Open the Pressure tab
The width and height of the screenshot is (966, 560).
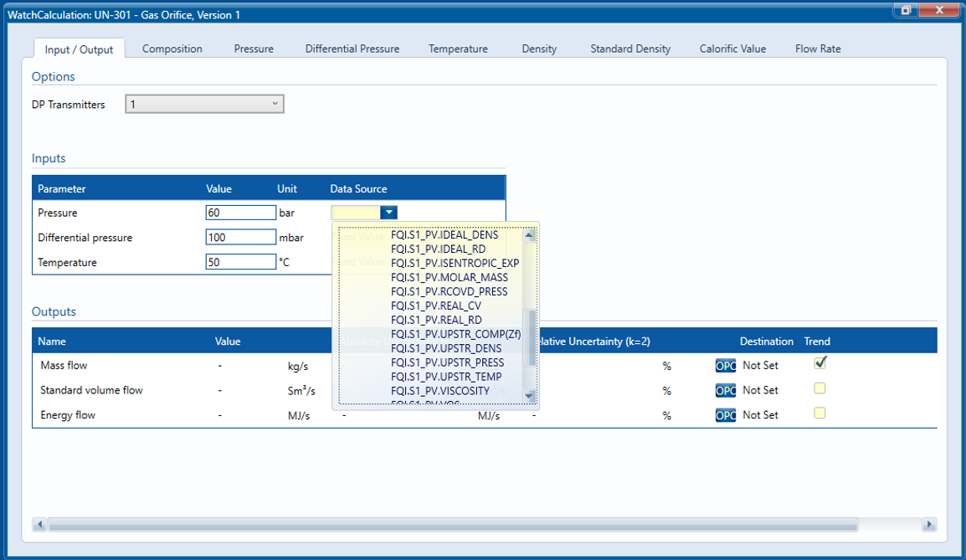pos(254,49)
